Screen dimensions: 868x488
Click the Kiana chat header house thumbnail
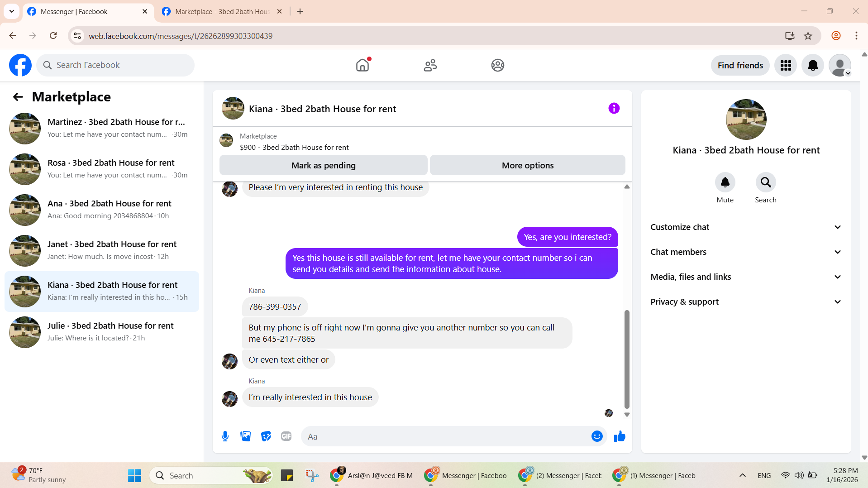pyautogui.click(x=233, y=108)
